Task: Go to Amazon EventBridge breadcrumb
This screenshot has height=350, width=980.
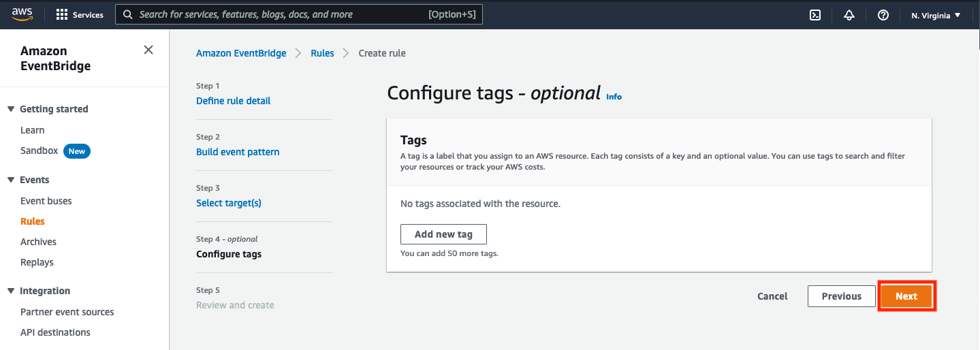Action: click(241, 53)
